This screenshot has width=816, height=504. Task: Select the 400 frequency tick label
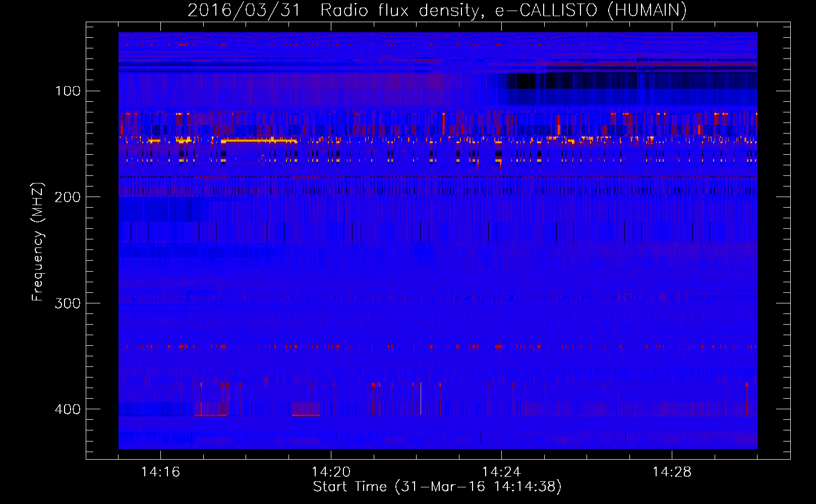(68, 409)
